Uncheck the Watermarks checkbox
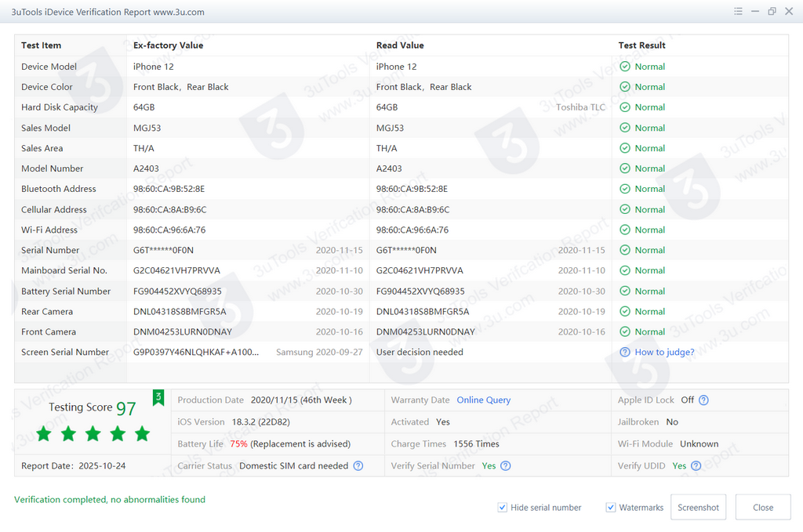Viewport: 803px width, 532px height. (x=610, y=508)
